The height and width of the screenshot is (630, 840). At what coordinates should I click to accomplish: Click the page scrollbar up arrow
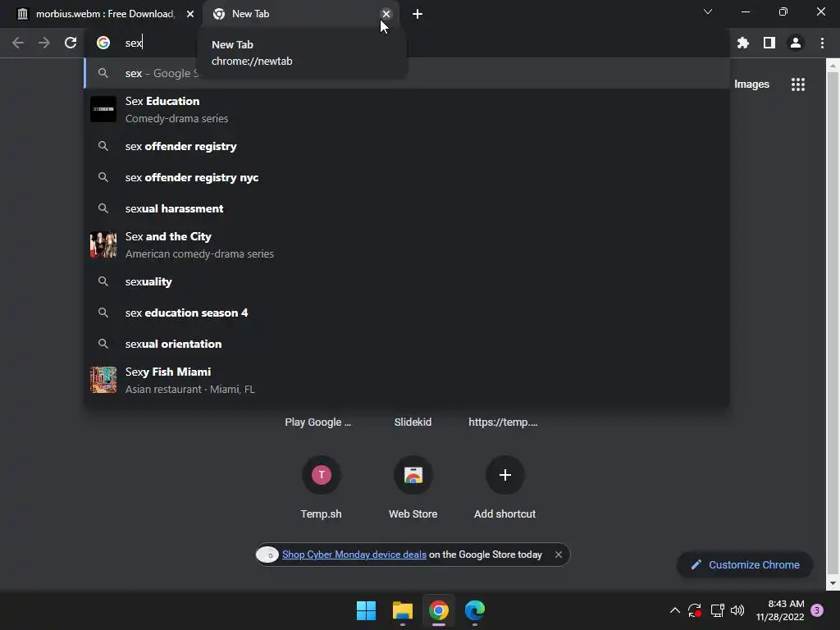point(832,66)
